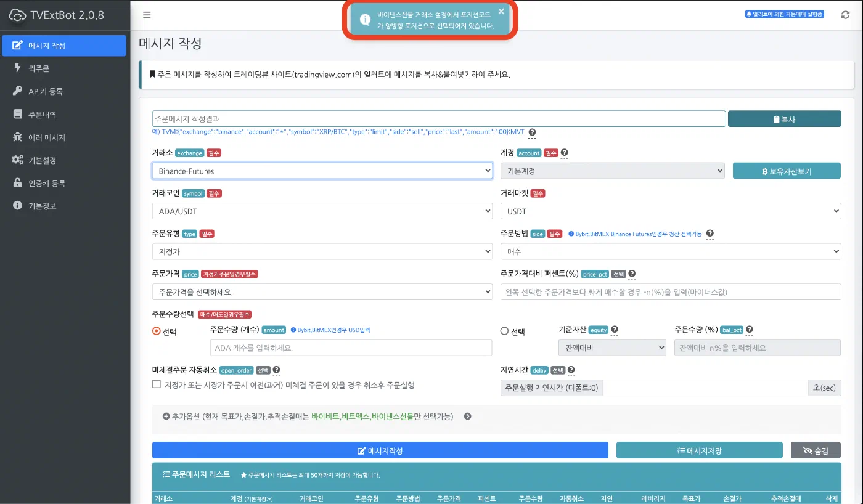Open the 기준자산 잔액대비 dropdown

[612, 348]
